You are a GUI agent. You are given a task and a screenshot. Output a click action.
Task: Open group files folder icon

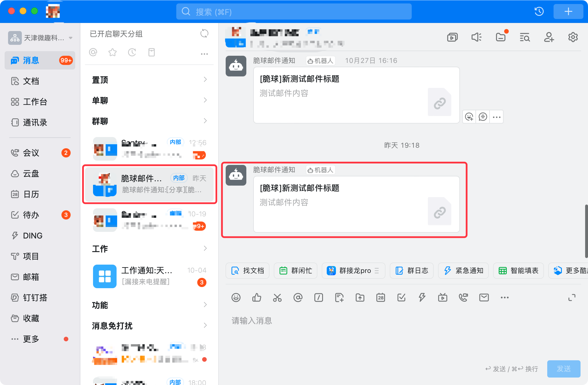500,37
